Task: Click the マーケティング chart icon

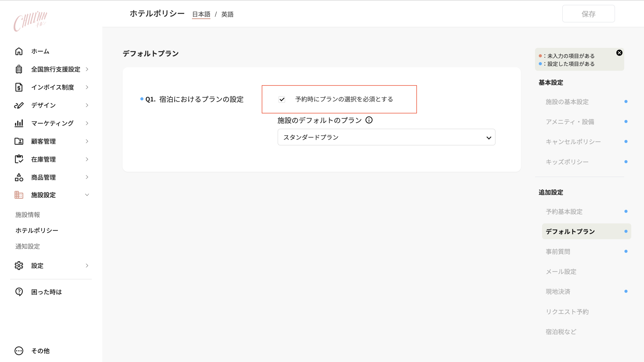Action: [x=19, y=123]
